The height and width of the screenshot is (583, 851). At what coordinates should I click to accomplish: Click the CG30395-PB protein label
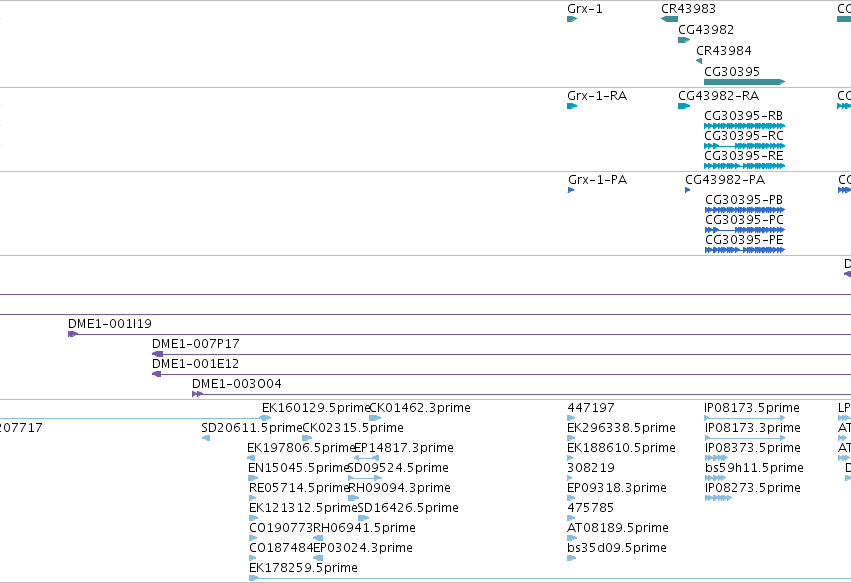(x=744, y=200)
